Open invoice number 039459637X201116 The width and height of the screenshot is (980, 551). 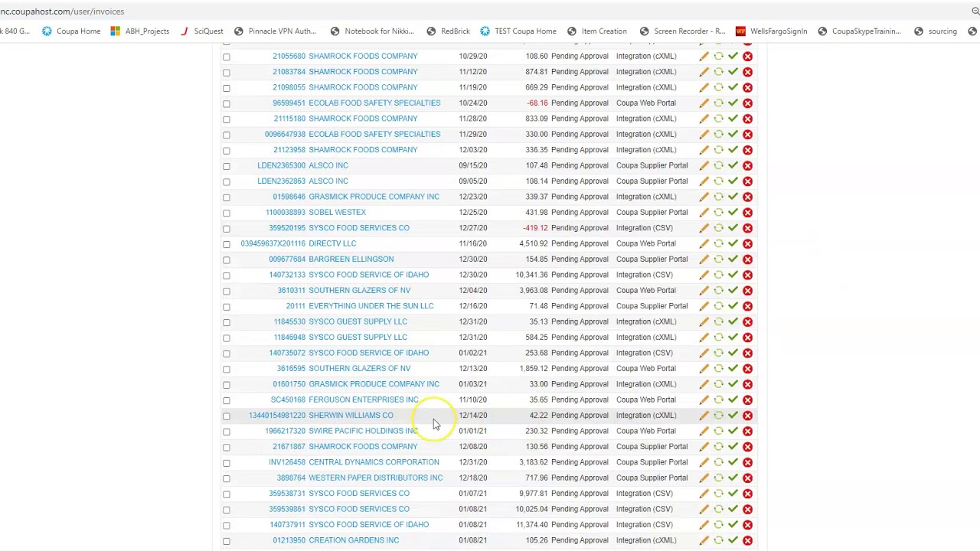[273, 243]
